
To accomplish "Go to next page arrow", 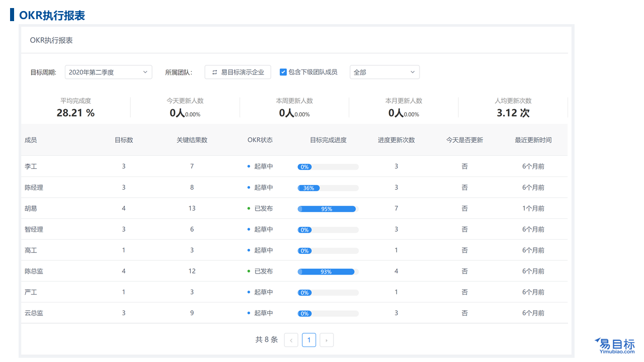I will pos(327,340).
